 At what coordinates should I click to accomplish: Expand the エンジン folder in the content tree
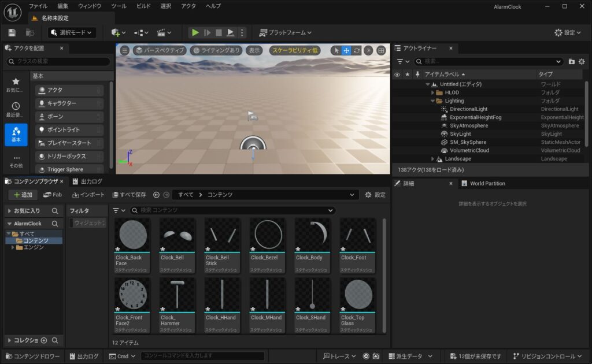tap(13, 247)
